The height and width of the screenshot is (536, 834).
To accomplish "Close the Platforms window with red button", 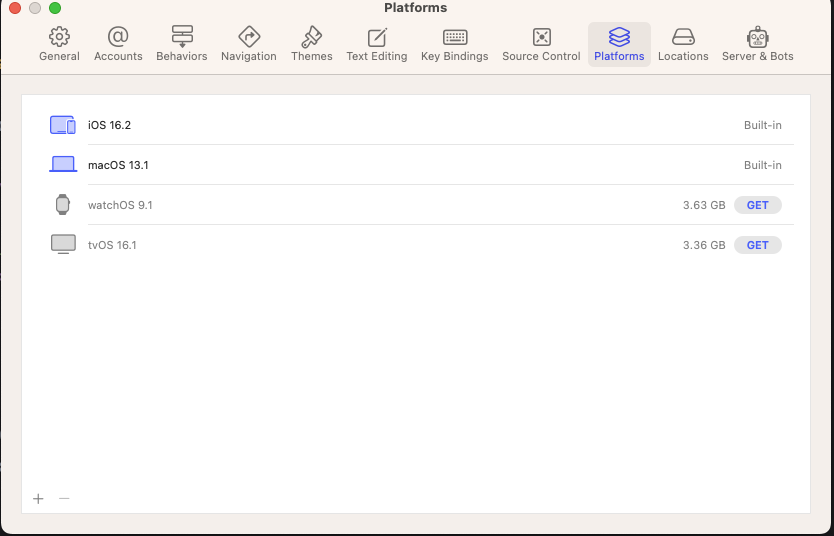I will coord(15,8).
